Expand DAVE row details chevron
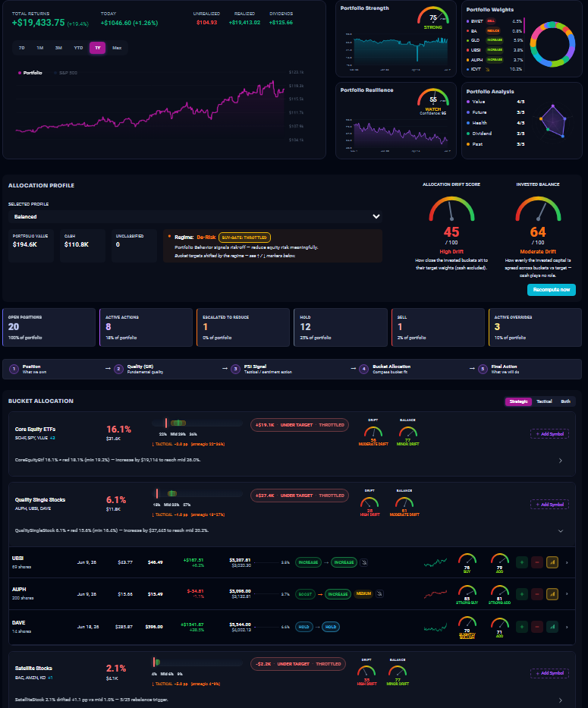The image size is (588, 708). tap(567, 627)
